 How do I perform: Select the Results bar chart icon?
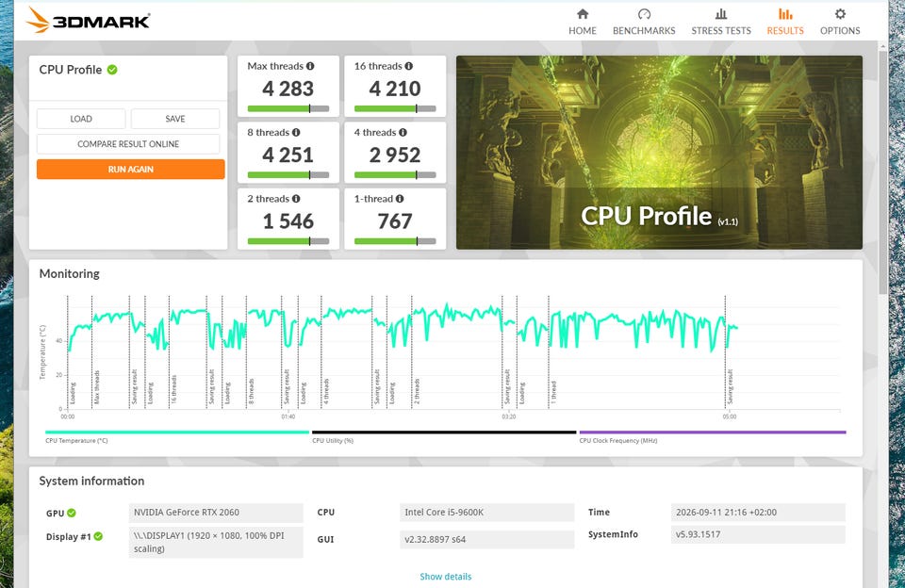[785, 14]
